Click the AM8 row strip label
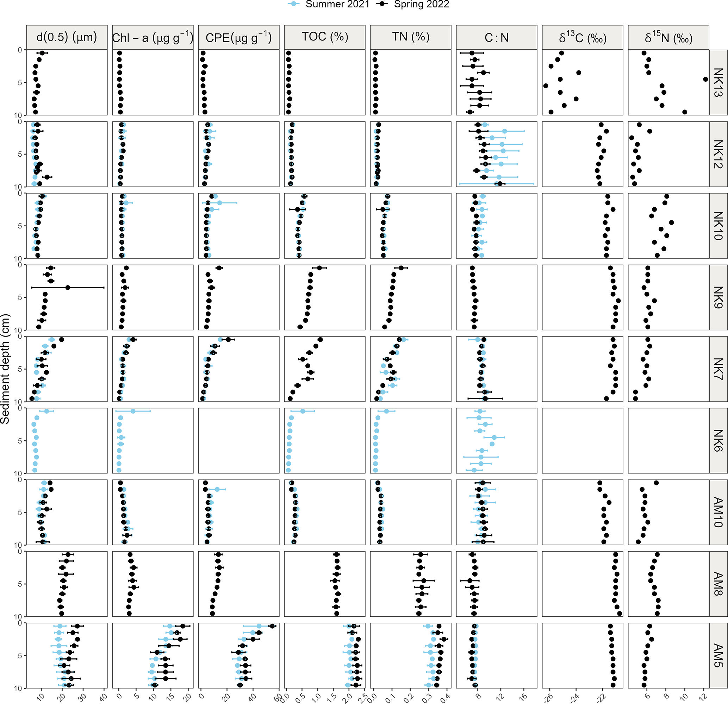 pyautogui.click(x=718, y=584)
